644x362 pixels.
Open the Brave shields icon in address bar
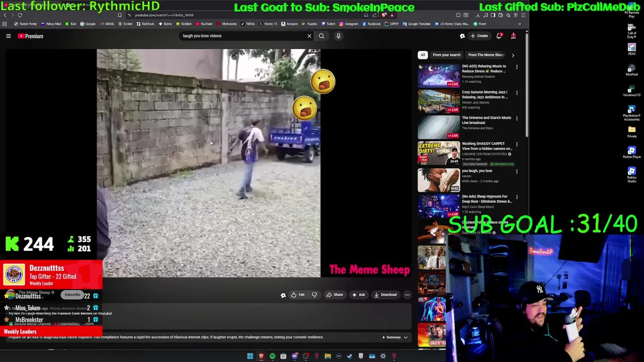pyautogui.click(x=384, y=15)
